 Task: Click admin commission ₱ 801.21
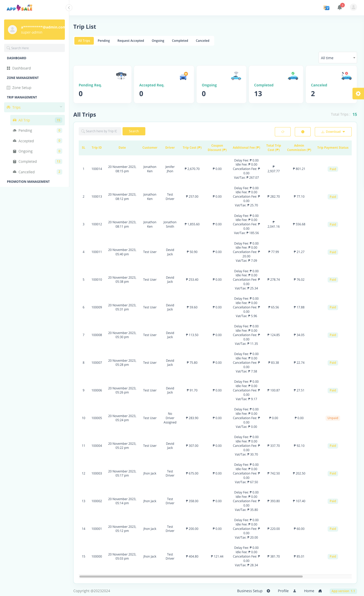pyautogui.click(x=299, y=169)
